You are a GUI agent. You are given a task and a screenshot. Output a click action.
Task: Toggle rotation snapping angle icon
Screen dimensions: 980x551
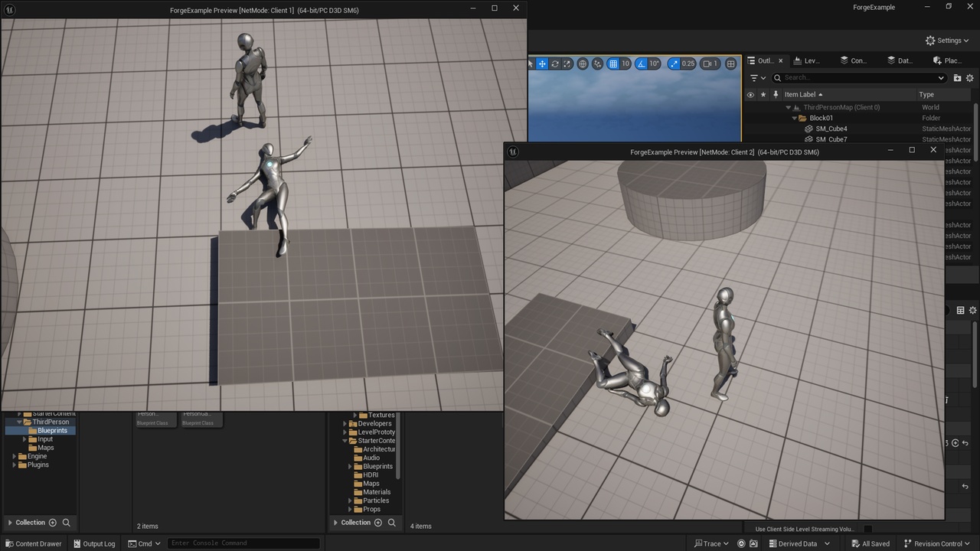(x=642, y=64)
